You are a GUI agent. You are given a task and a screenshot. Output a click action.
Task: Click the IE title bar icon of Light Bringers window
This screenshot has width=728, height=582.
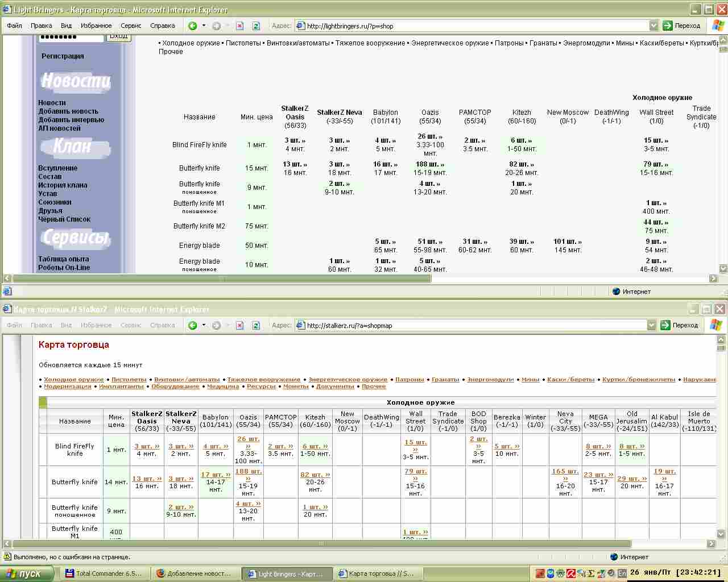pyautogui.click(x=7, y=10)
